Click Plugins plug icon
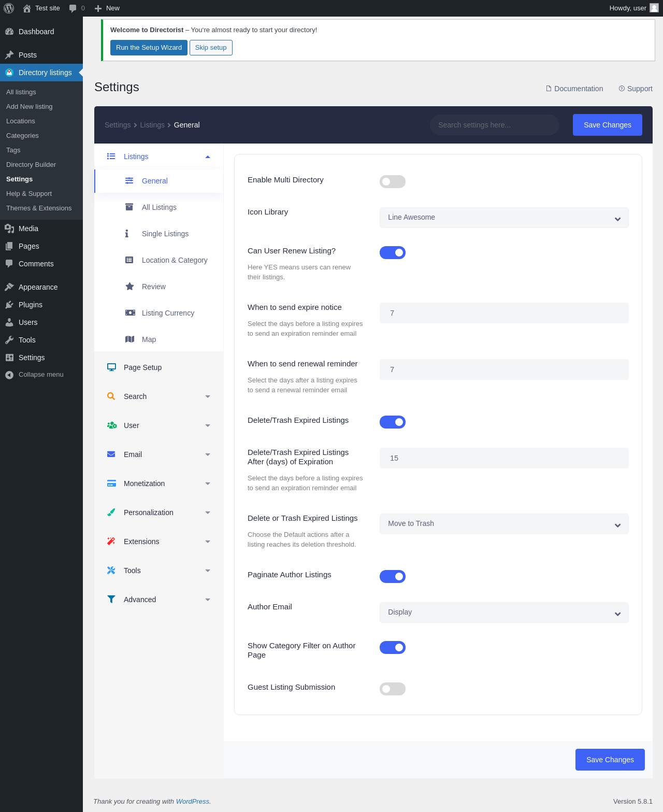This screenshot has width=663, height=812. 9,305
